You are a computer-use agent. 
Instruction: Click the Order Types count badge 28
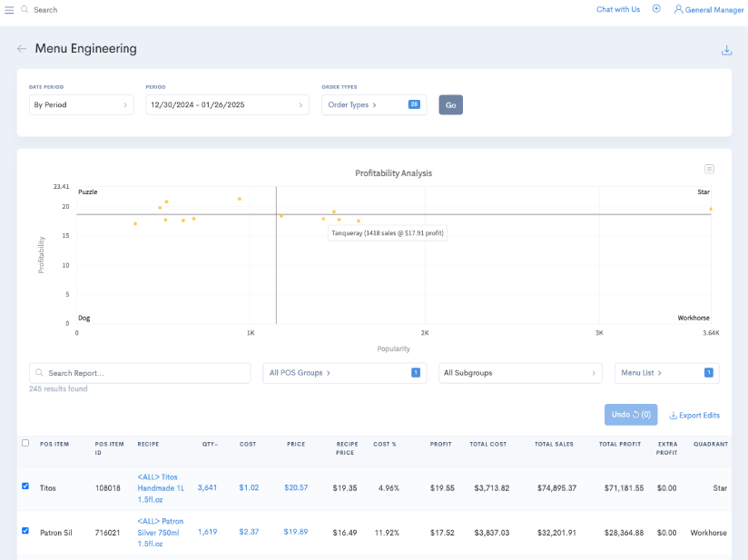[414, 104]
